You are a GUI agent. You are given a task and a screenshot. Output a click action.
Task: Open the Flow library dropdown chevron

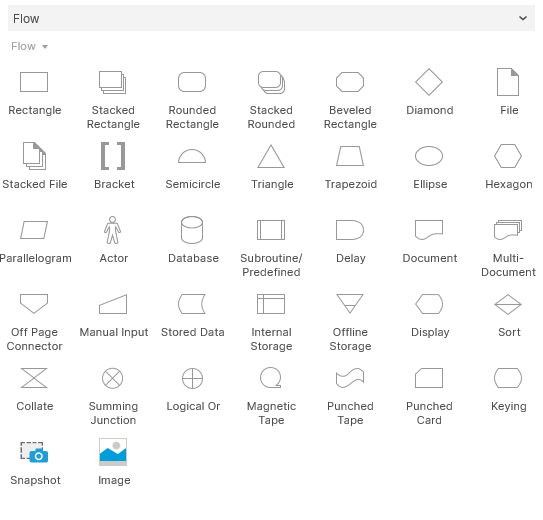coord(523,18)
